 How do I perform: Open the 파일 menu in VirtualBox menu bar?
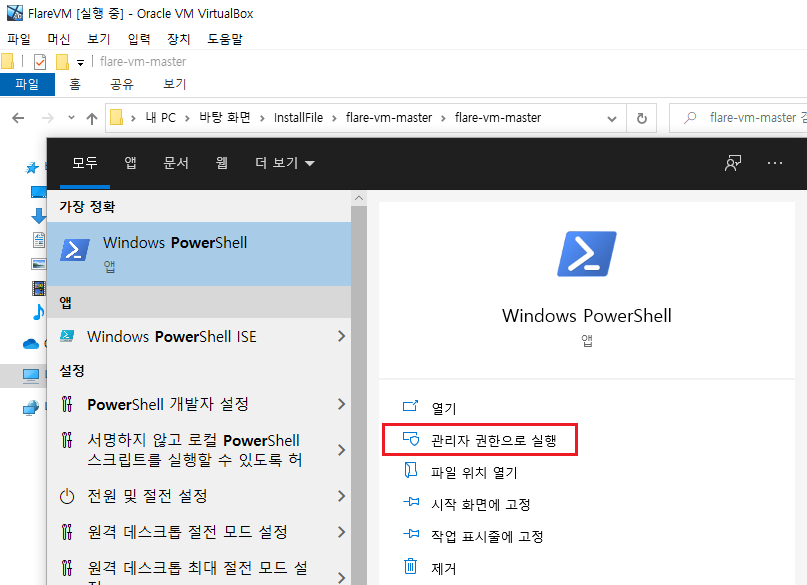pos(19,39)
